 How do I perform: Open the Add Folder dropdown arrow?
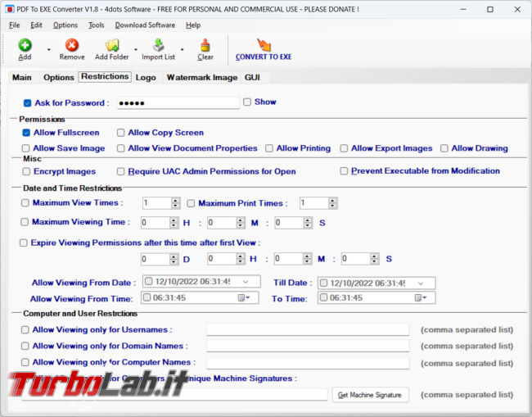pos(136,50)
